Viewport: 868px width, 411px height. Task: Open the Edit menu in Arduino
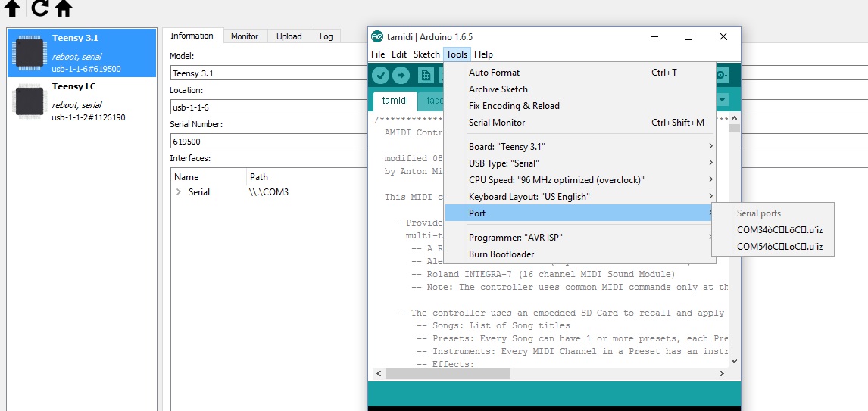coord(399,54)
